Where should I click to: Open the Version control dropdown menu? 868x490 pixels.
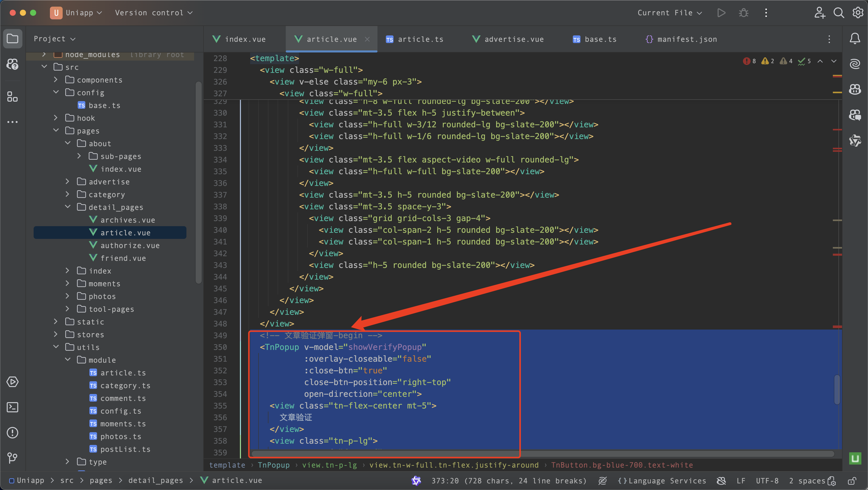point(154,13)
